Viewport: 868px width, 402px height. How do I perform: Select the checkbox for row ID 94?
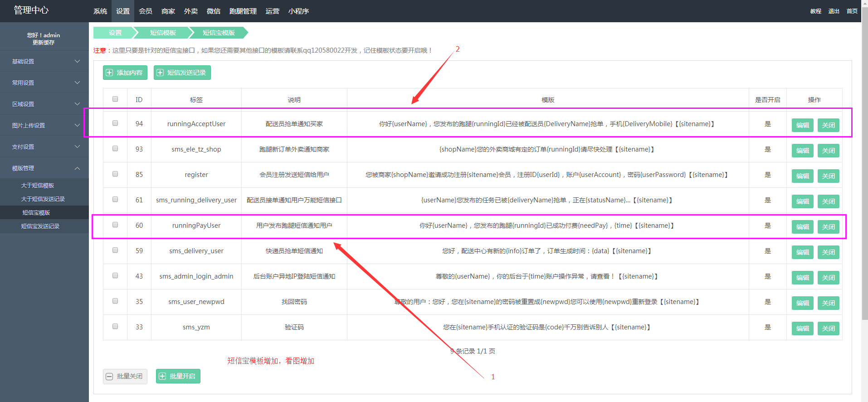coord(115,123)
